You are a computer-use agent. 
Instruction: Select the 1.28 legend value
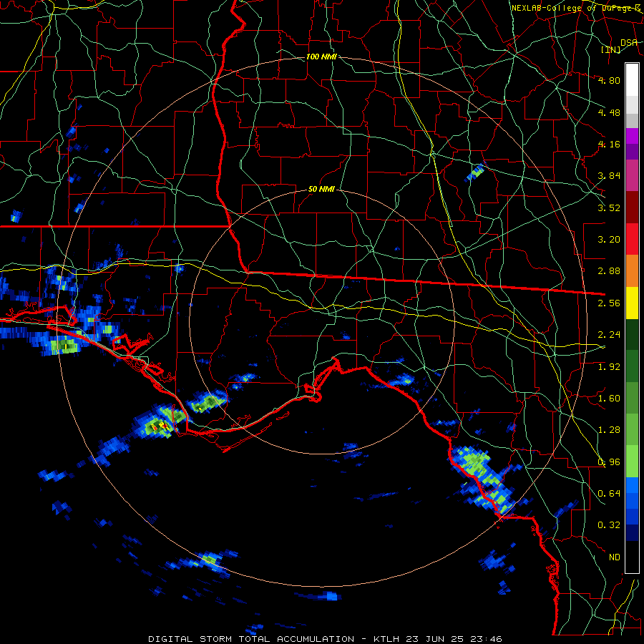pos(609,430)
